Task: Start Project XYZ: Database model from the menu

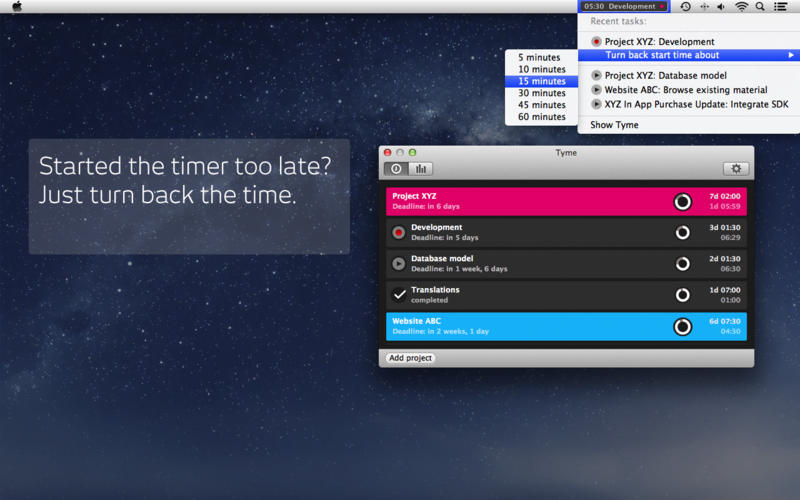Action: (689, 76)
